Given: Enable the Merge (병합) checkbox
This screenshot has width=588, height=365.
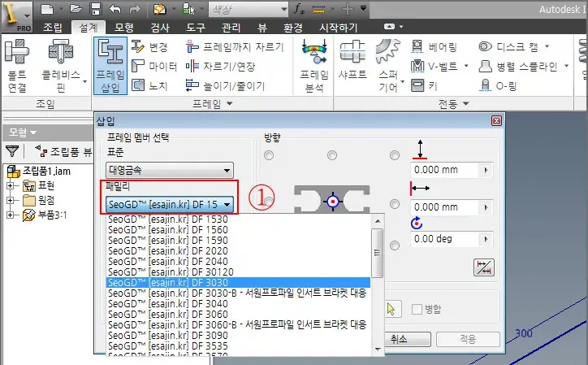Looking at the screenshot, I should coord(417,309).
